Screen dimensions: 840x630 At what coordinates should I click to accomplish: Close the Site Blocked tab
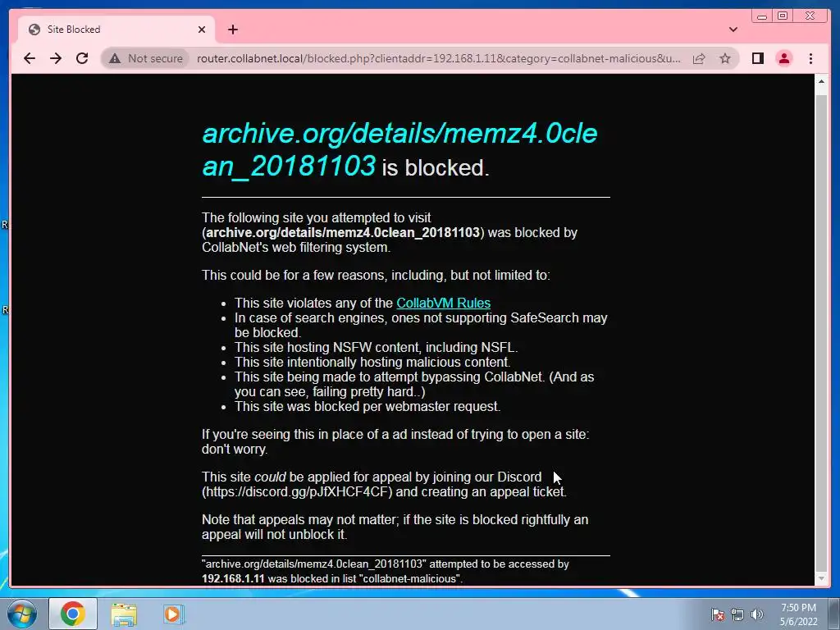[202, 30]
